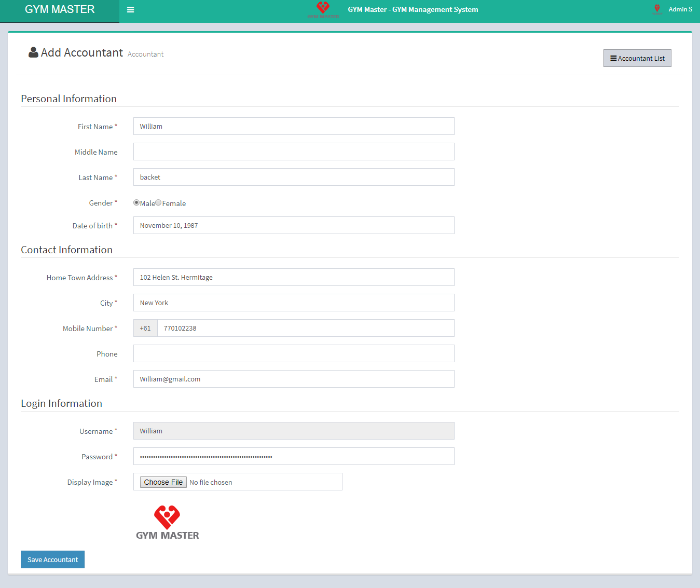The width and height of the screenshot is (700, 588).
Task: Click the GYM MASTER brand title
Action: [x=60, y=10]
